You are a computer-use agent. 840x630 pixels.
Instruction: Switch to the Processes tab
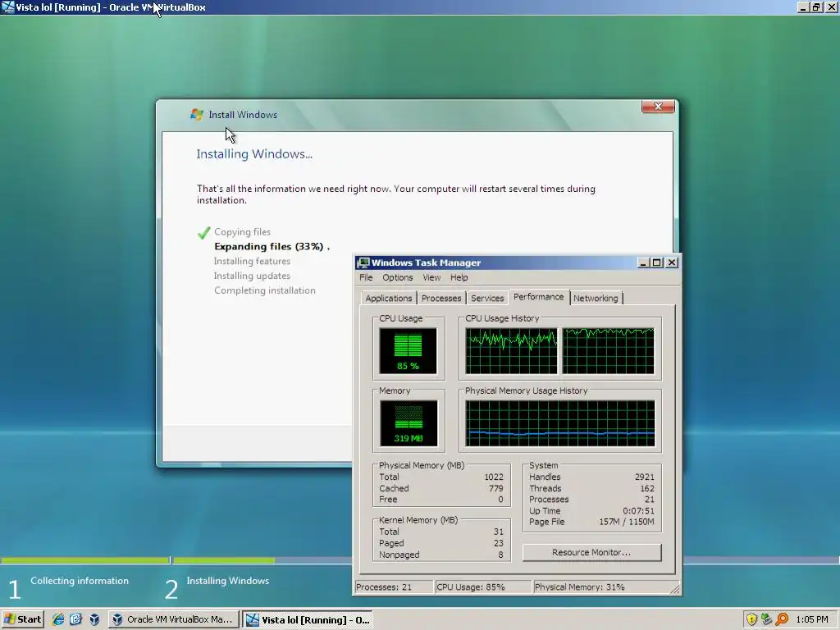pos(441,299)
